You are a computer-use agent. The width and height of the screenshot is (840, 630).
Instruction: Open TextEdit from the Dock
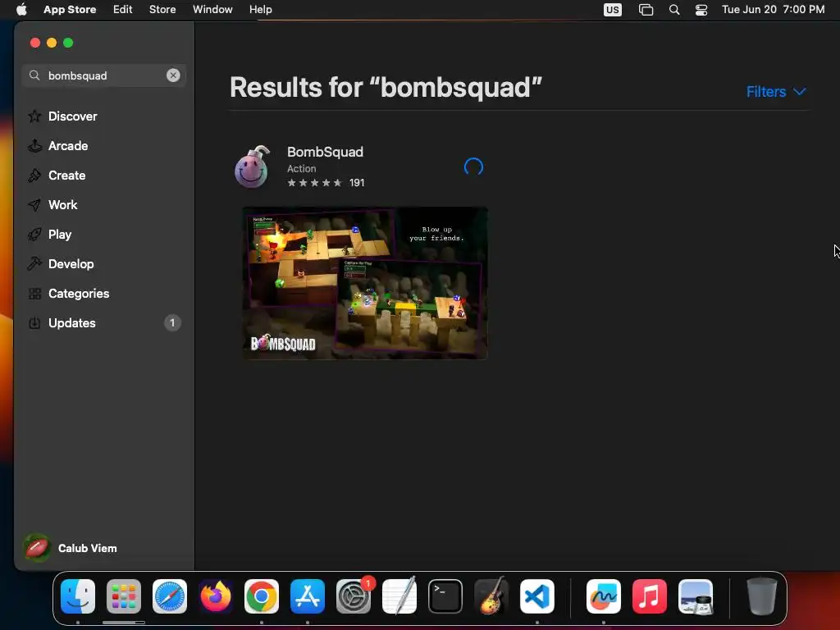point(399,596)
